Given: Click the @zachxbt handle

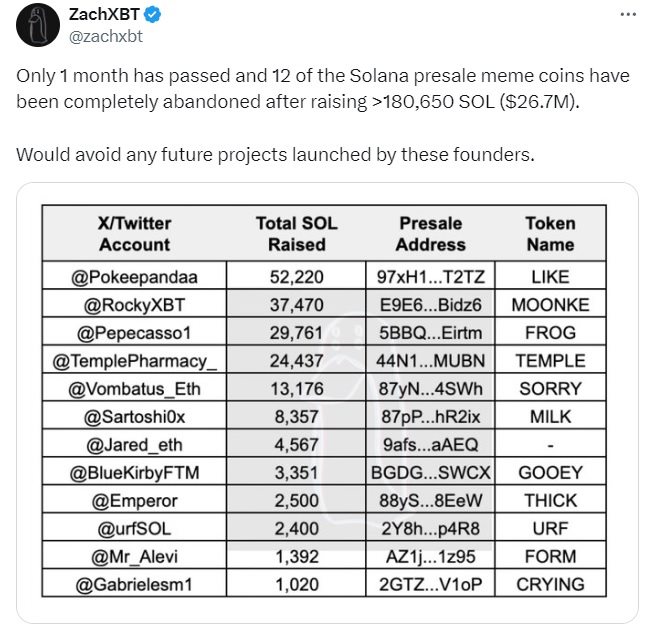Looking at the screenshot, I should point(107,36).
